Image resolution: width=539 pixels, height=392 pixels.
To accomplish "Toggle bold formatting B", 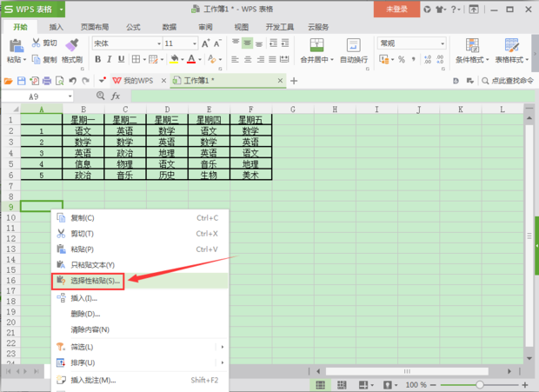I will pos(98,59).
